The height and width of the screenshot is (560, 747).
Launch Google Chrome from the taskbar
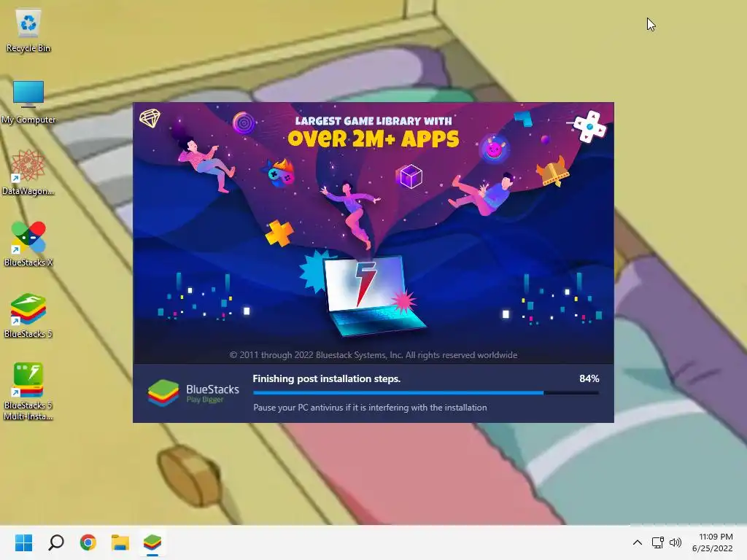[x=88, y=542]
